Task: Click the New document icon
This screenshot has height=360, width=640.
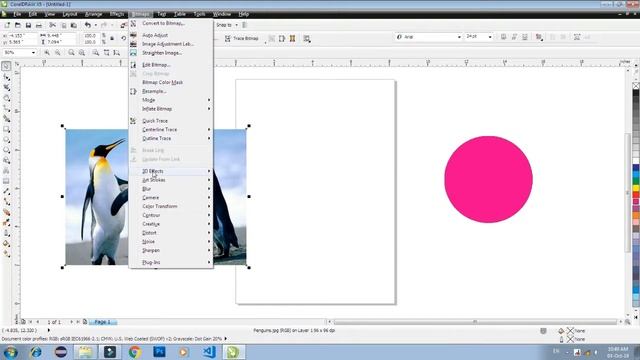Action: click(7, 25)
